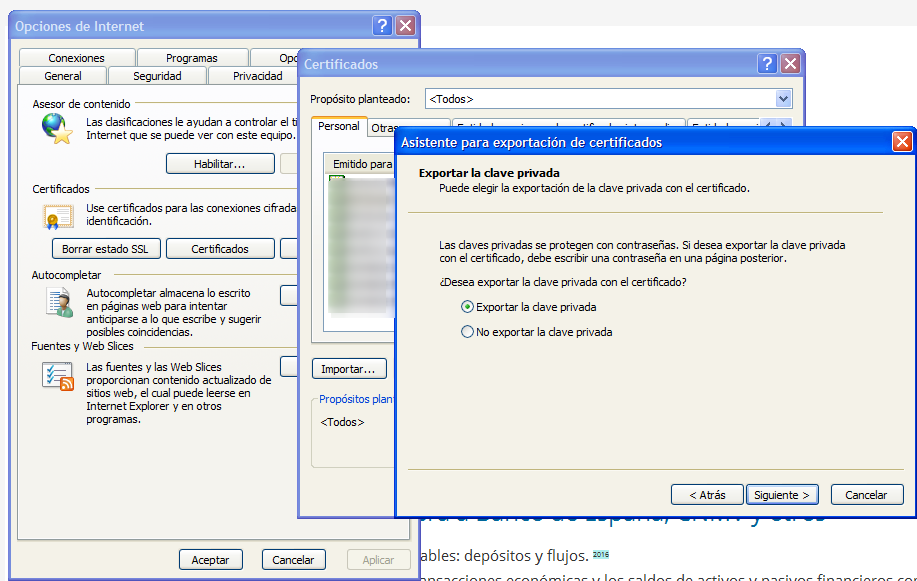The image size is (917, 581).
Task: Click the tab scroll right arrow in Certificados
Action: (x=784, y=123)
